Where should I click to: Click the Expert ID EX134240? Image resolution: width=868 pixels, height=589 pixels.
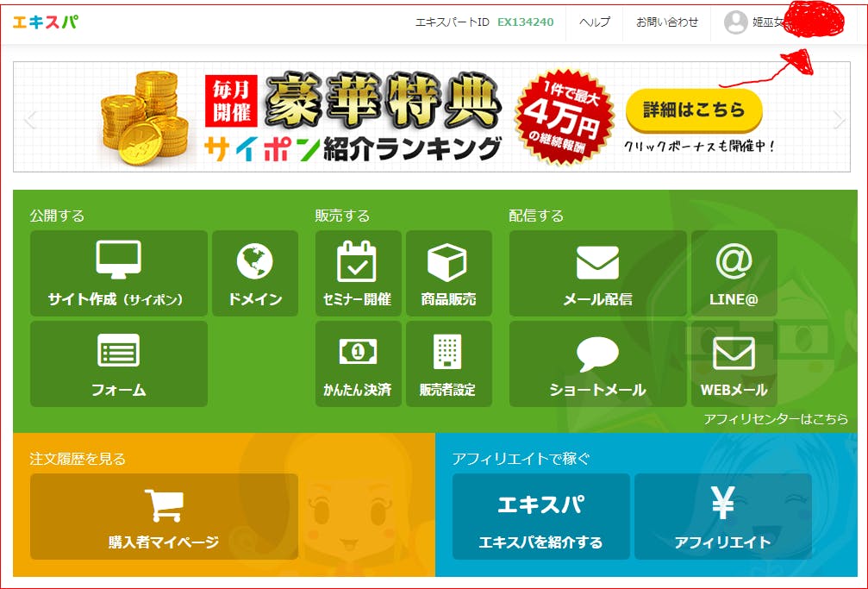(x=525, y=22)
